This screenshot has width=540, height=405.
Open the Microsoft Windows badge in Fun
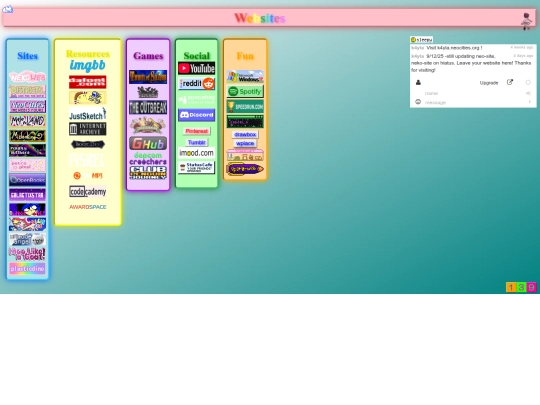click(245, 76)
